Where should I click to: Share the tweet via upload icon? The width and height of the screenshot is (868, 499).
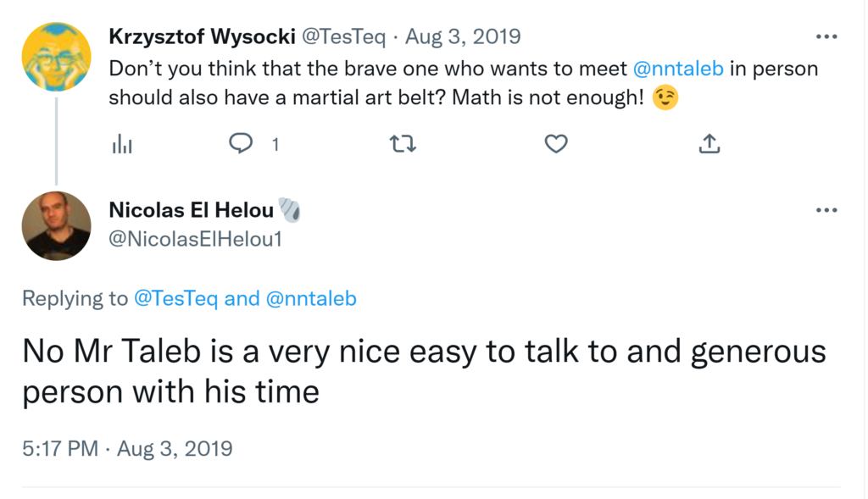tap(709, 145)
